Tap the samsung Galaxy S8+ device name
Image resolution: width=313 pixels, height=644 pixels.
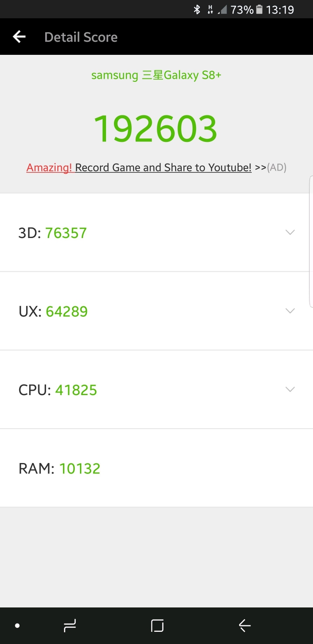(x=156, y=75)
